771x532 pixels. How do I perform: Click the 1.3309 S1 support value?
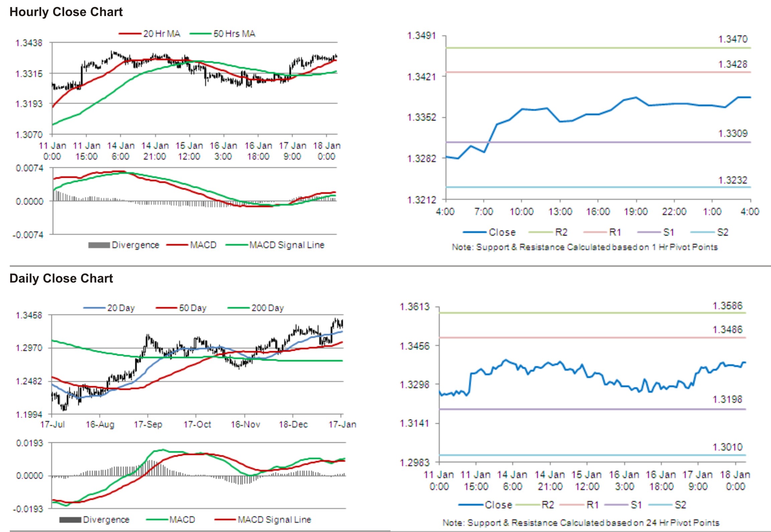click(x=733, y=133)
